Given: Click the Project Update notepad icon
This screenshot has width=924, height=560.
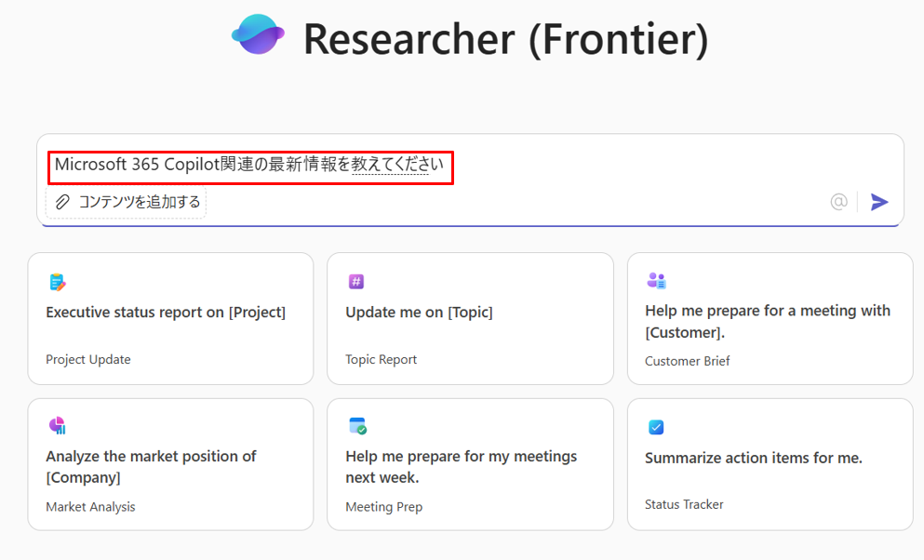Looking at the screenshot, I should tap(57, 282).
